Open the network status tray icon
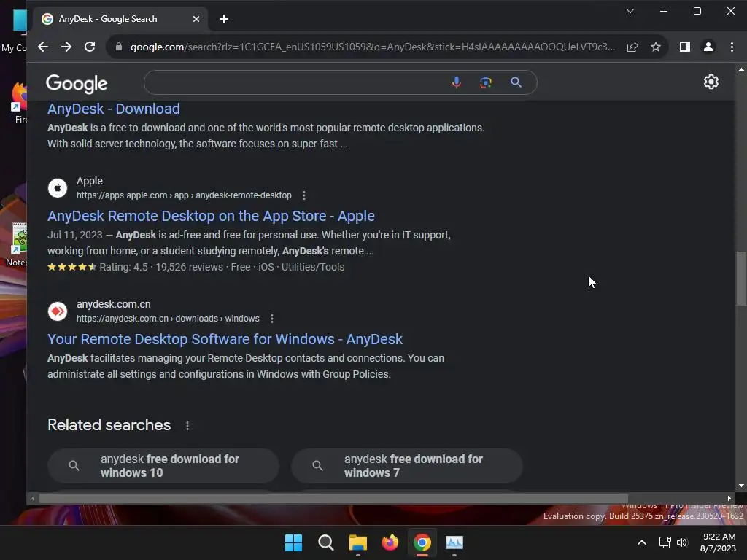The height and width of the screenshot is (560, 747). [x=665, y=542]
